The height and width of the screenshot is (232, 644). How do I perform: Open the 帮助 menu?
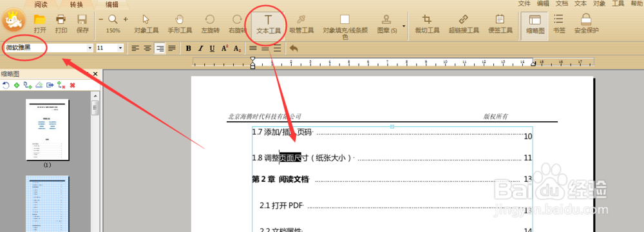tap(636, 4)
